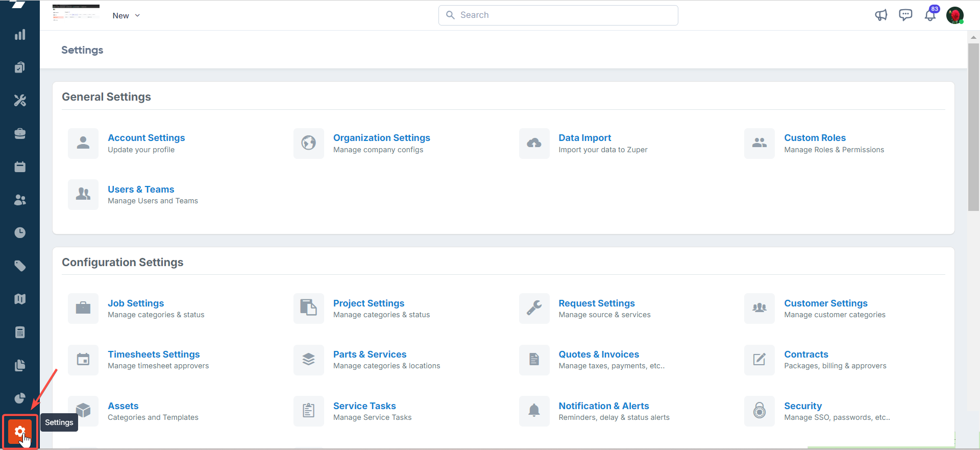Open Quotes & Invoices settings
The image size is (980, 450).
coord(599,354)
